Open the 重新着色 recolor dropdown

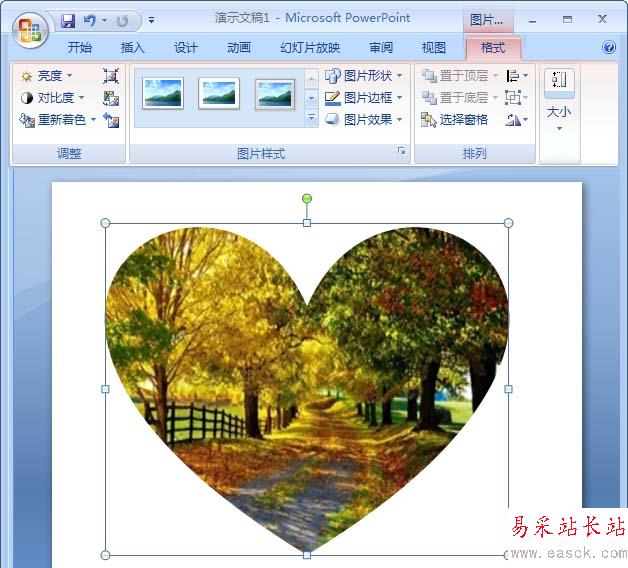pos(58,120)
